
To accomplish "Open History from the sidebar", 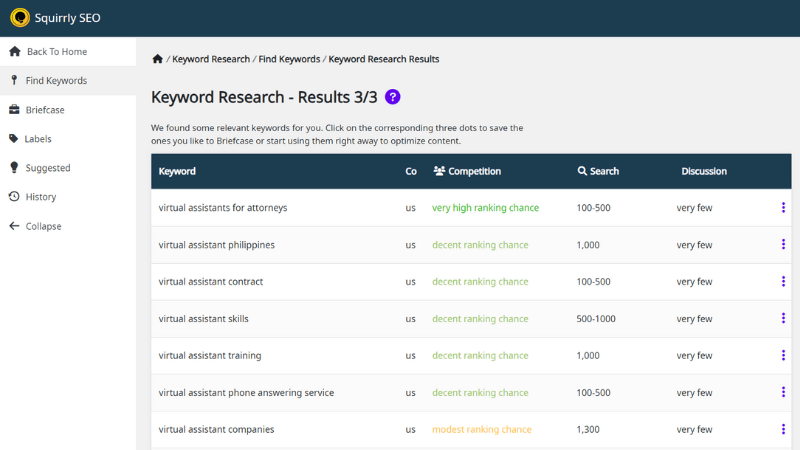I will pyautogui.click(x=68, y=197).
